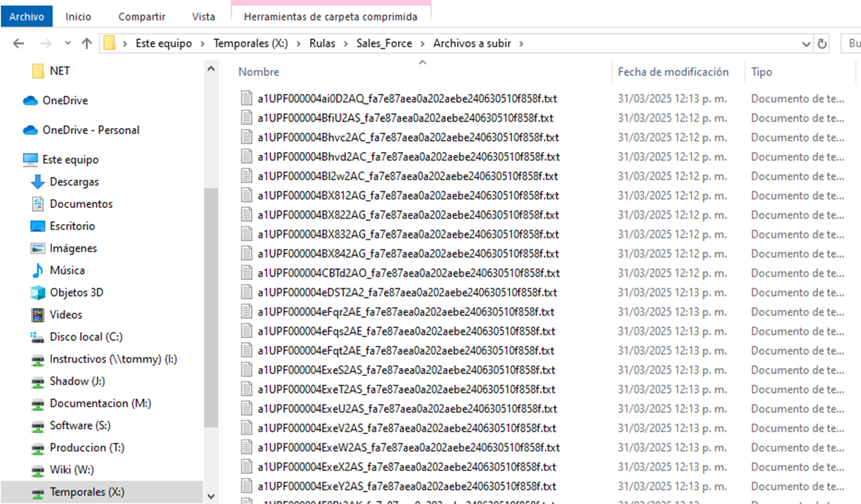Screen dimensions: 861x504
Task: Click the navigation pane scrollbar thumb
Action: 211,307
